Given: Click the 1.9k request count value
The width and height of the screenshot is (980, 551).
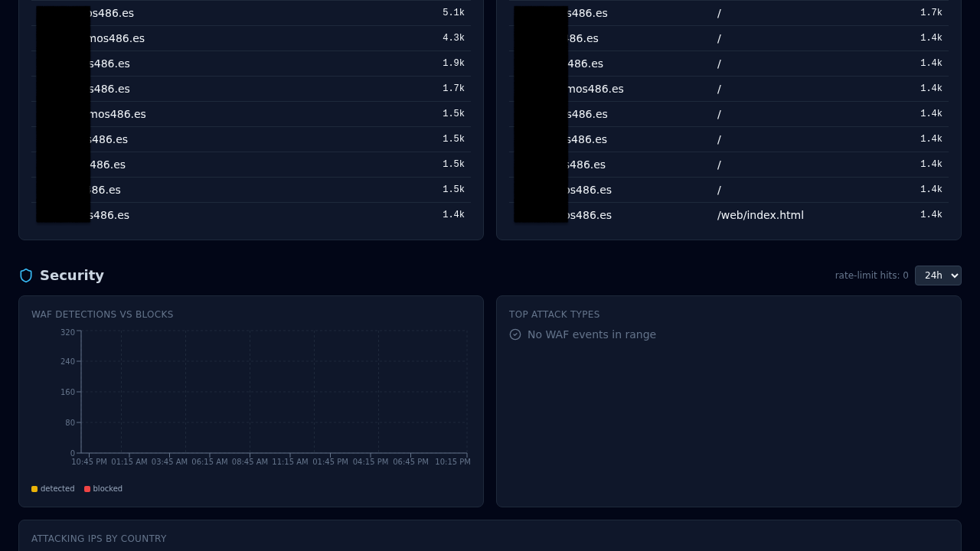Looking at the screenshot, I should [453, 64].
